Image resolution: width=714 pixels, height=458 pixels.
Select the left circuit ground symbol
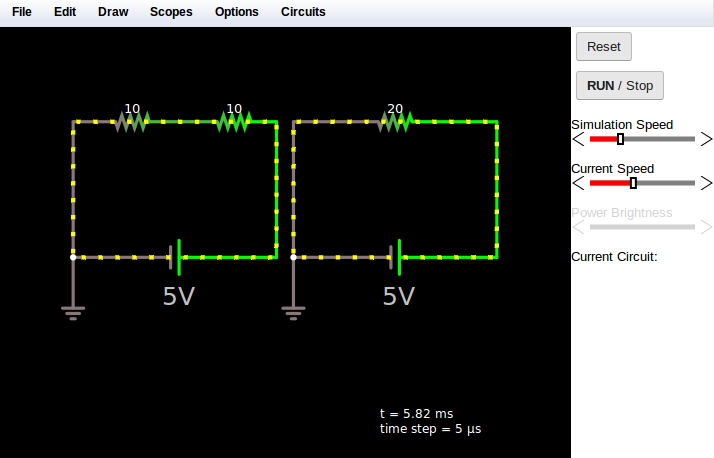(73, 312)
